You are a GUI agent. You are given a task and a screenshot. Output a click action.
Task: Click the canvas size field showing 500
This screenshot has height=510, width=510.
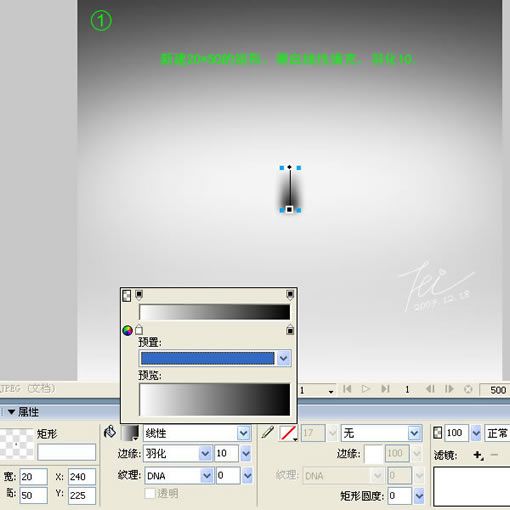coord(495,390)
